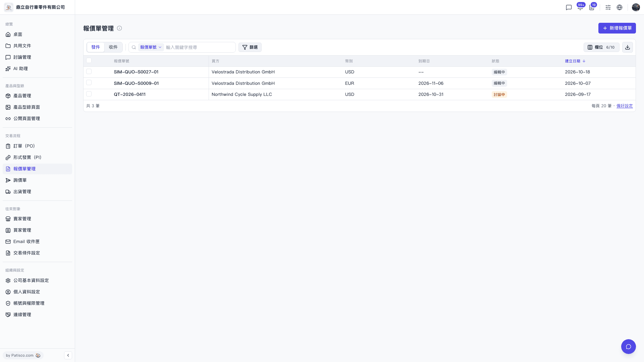This screenshot has width=644, height=362.
Task: Open the chat messages icon in header
Action: pos(569,7)
